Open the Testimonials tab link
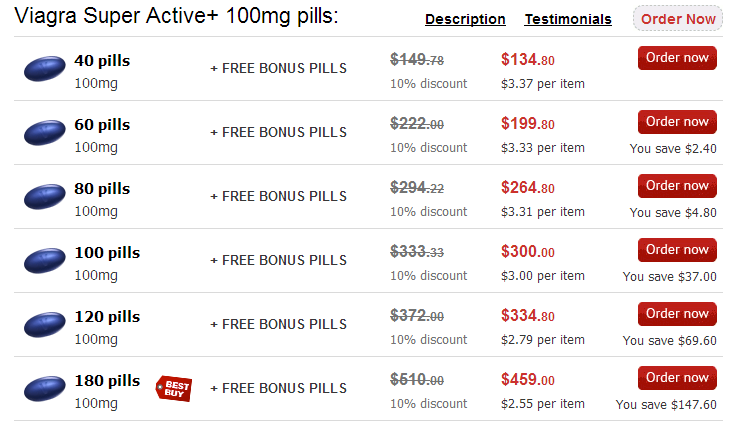 click(568, 19)
